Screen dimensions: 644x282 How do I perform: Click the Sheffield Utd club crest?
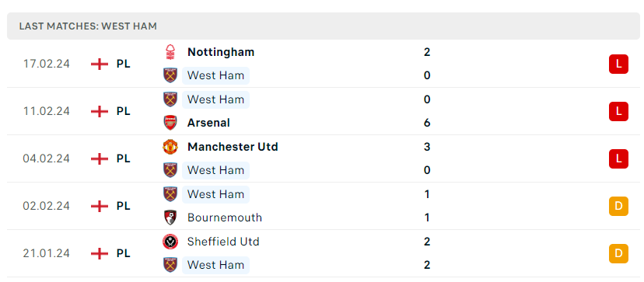click(x=170, y=242)
